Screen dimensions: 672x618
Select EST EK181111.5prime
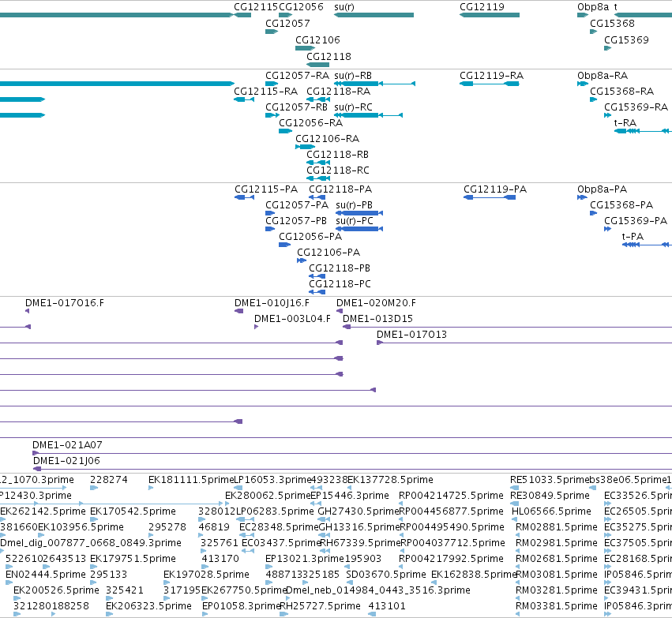point(191,481)
